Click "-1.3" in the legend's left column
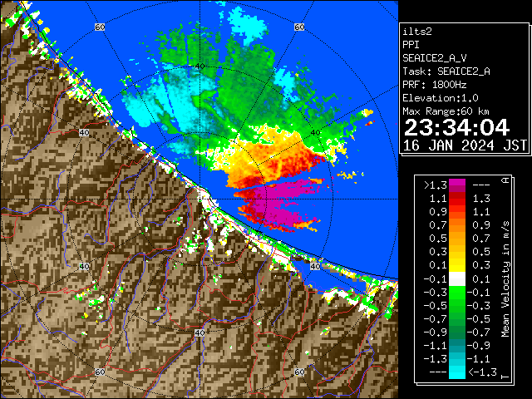The height and width of the screenshot is (399, 532). (x=436, y=358)
